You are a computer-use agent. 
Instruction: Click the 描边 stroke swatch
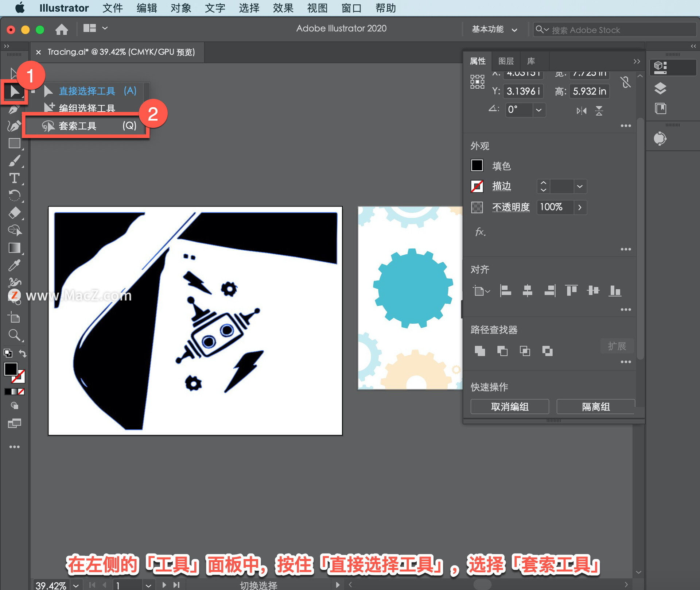(x=477, y=186)
